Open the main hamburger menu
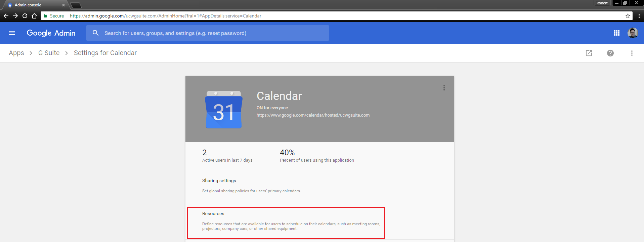The width and height of the screenshot is (644, 242). [12, 33]
